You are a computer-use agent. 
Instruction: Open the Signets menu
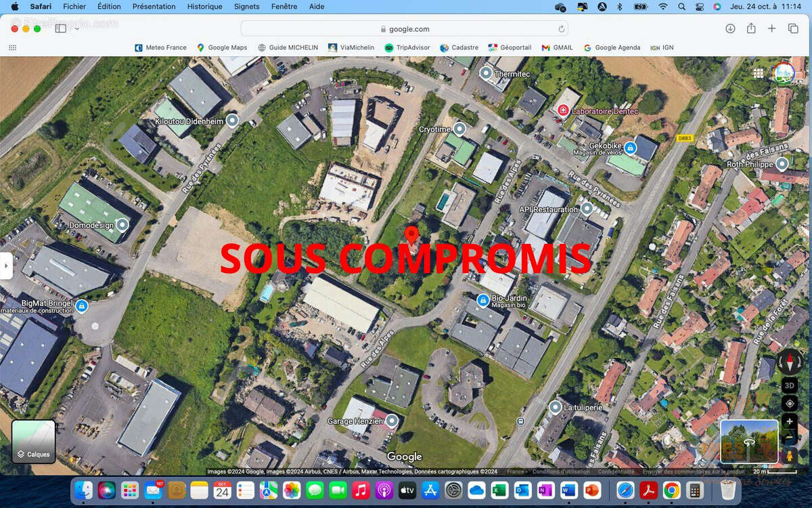coord(246,7)
